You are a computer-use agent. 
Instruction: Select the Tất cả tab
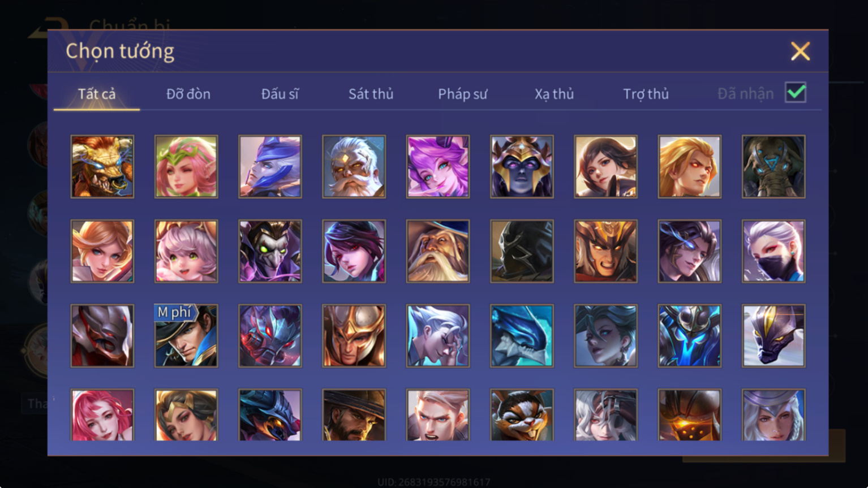pyautogui.click(x=97, y=94)
